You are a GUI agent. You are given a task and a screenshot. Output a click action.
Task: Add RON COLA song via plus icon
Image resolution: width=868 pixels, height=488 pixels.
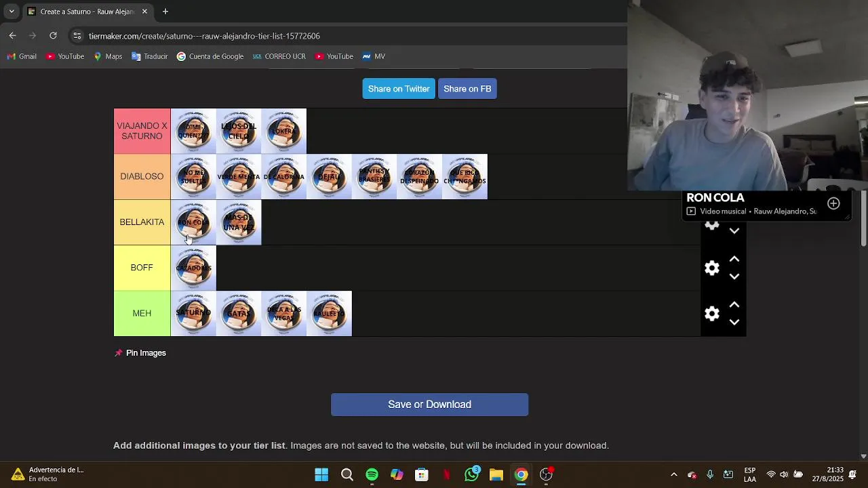(x=833, y=203)
